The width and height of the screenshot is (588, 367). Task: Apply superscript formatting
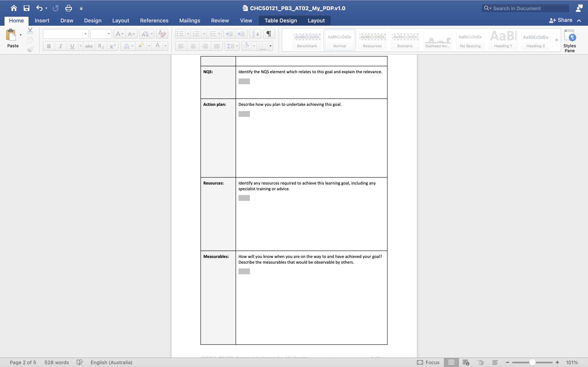(112, 46)
